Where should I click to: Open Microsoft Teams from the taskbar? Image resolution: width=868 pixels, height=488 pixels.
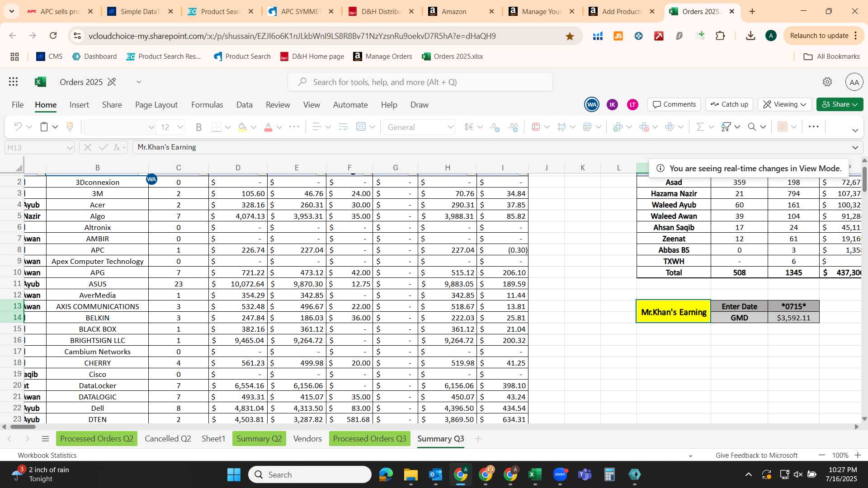coord(585,474)
